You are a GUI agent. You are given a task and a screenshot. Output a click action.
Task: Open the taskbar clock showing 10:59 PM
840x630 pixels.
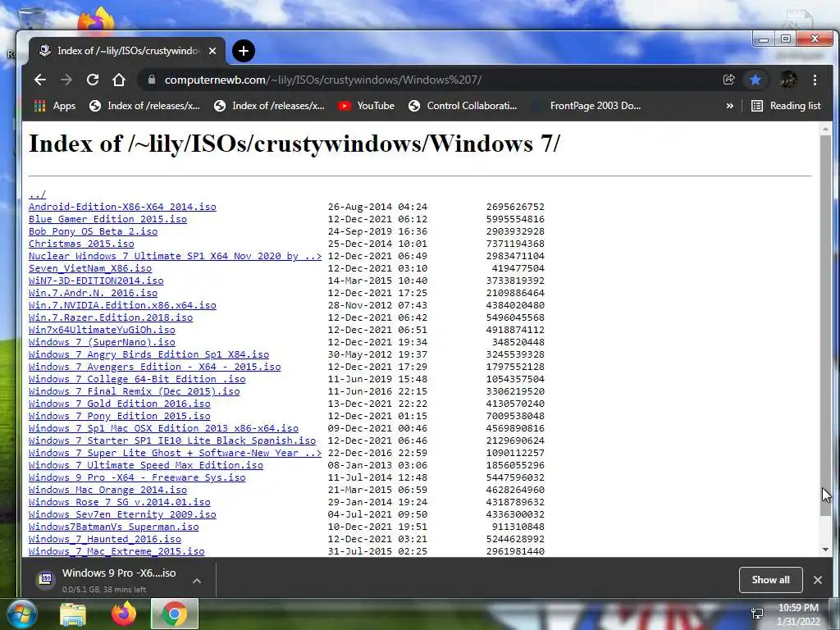(x=798, y=614)
